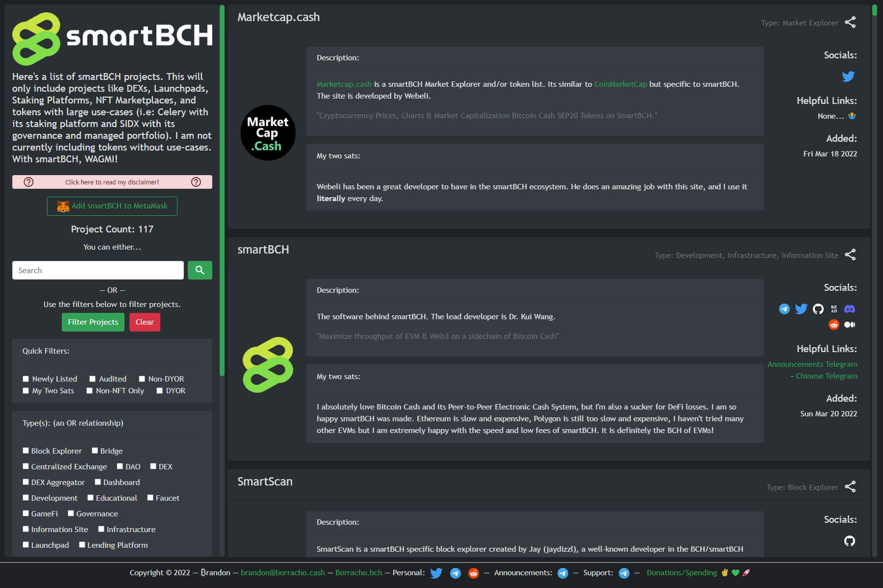Open smartBCH Medium social icon
This screenshot has width=883, height=588.
tap(850, 325)
